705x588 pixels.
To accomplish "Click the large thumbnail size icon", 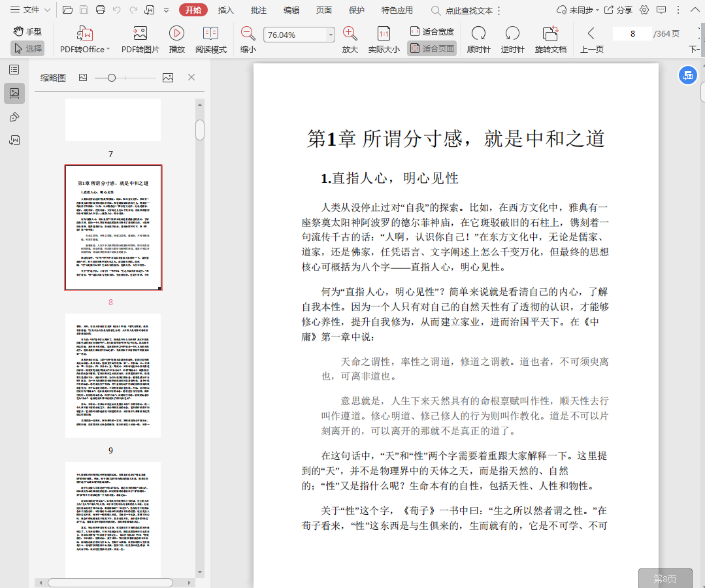I will tap(168, 77).
